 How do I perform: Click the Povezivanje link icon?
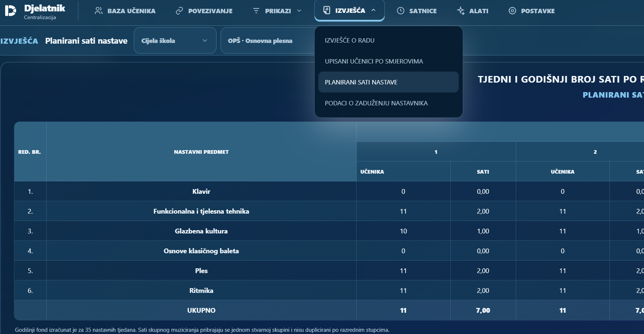179,11
